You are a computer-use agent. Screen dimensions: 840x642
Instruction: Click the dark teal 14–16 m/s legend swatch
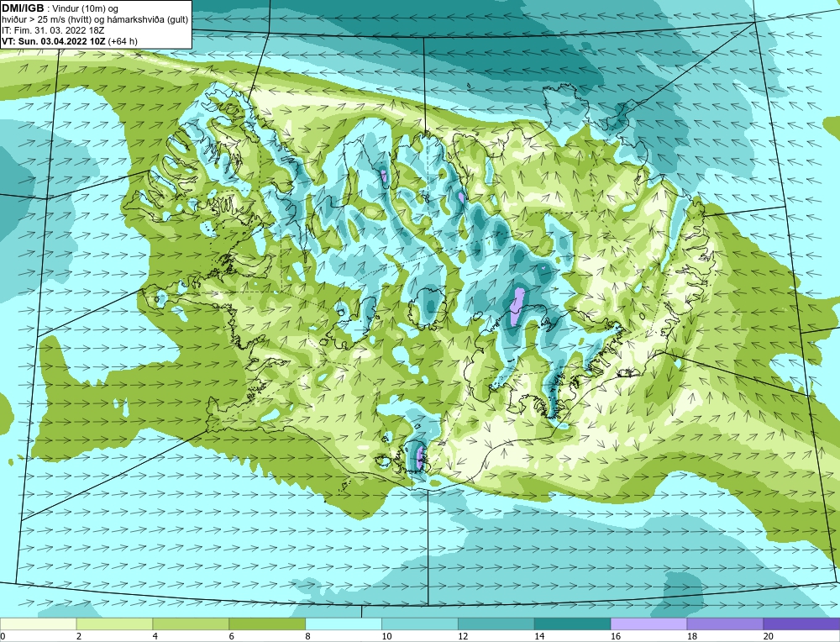573,624
